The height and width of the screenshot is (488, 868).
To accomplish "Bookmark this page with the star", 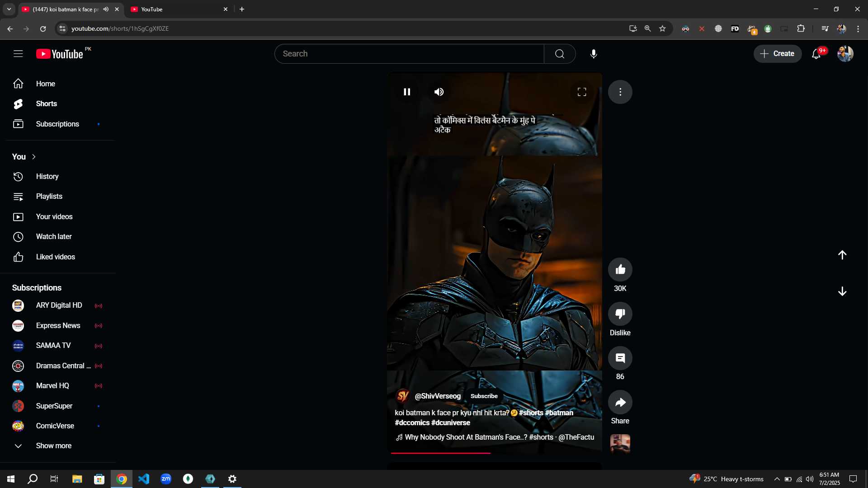I will pyautogui.click(x=662, y=28).
